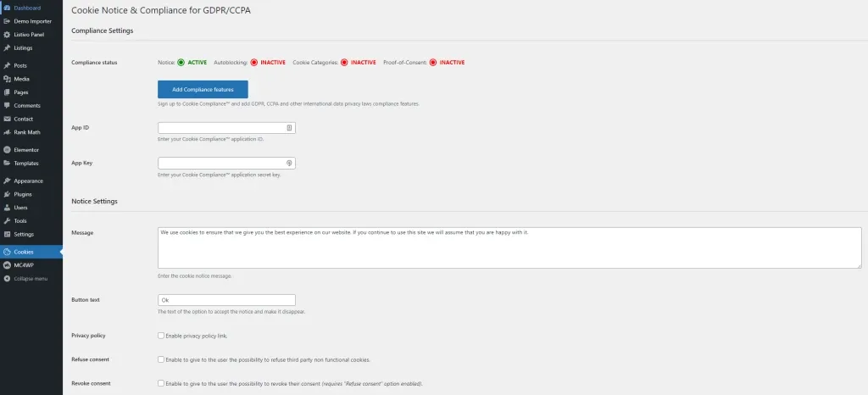Click the Tools wrench icon
The width and height of the screenshot is (868, 395).
pyautogui.click(x=7, y=220)
